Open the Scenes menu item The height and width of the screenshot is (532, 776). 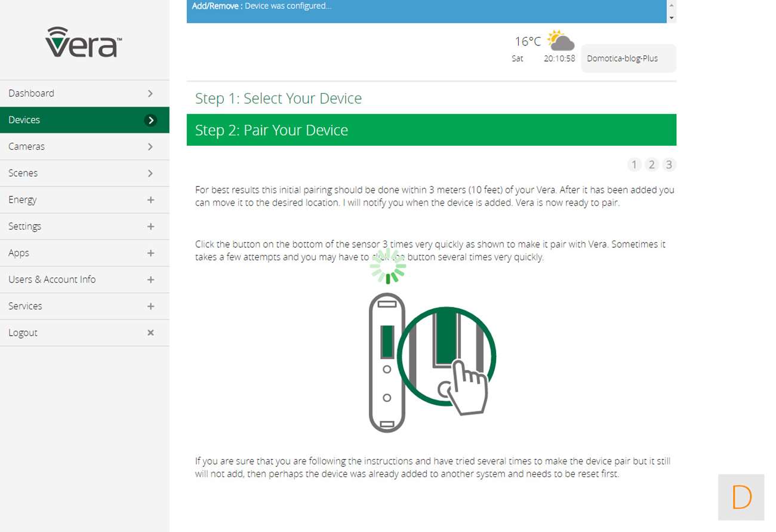[23, 173]
